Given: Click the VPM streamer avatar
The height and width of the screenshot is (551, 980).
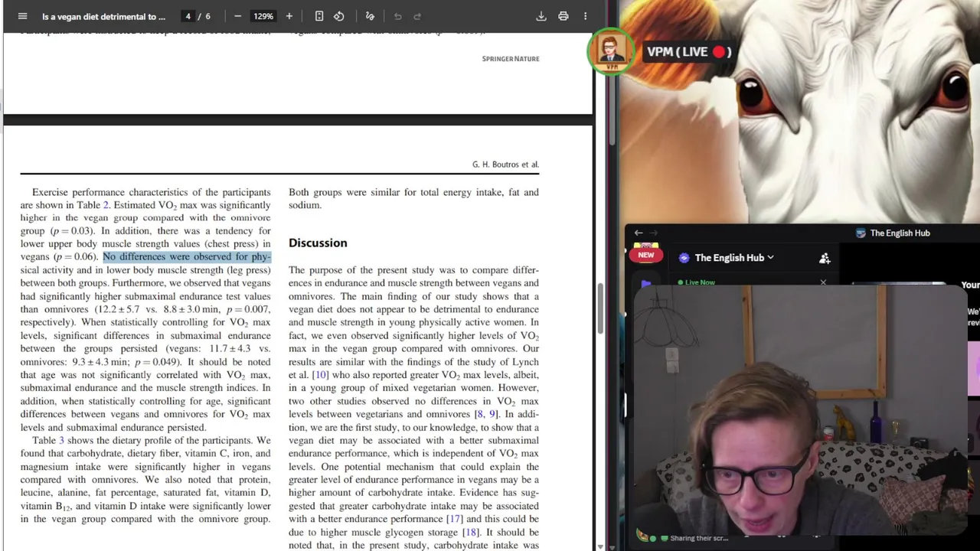Looking at the screenshot, I should (x=610, y=51).
